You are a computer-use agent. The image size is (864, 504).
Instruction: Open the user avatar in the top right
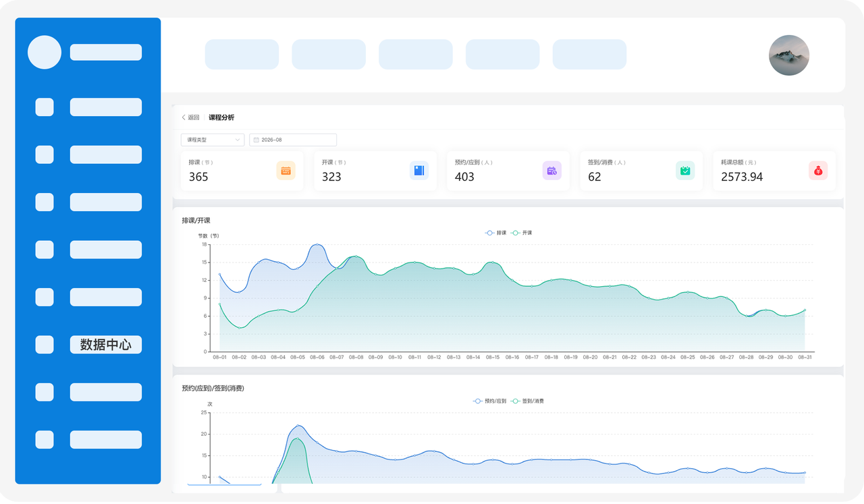(789, 55)
